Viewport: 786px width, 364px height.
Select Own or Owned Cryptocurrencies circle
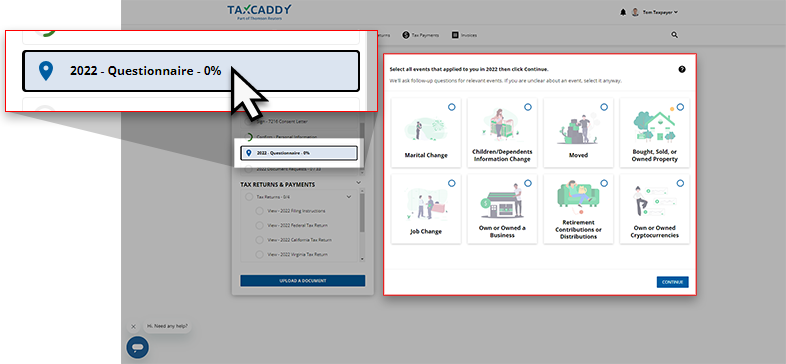(680, 183)
